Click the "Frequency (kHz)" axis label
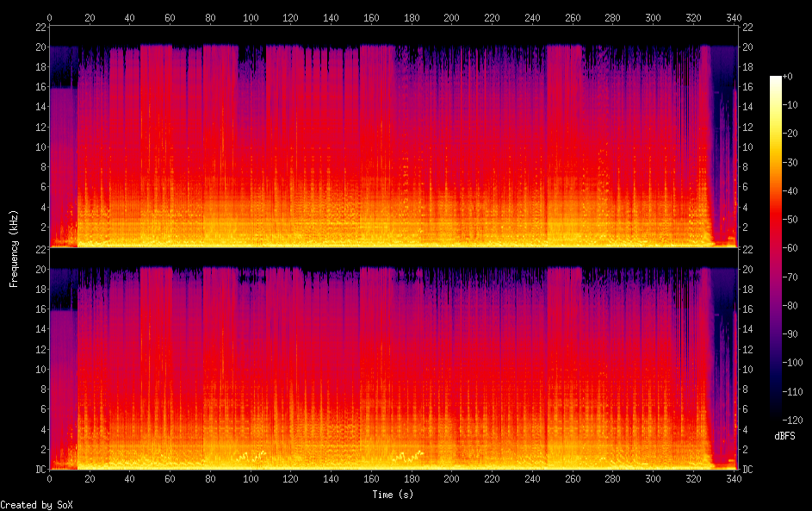 point(14,248)
